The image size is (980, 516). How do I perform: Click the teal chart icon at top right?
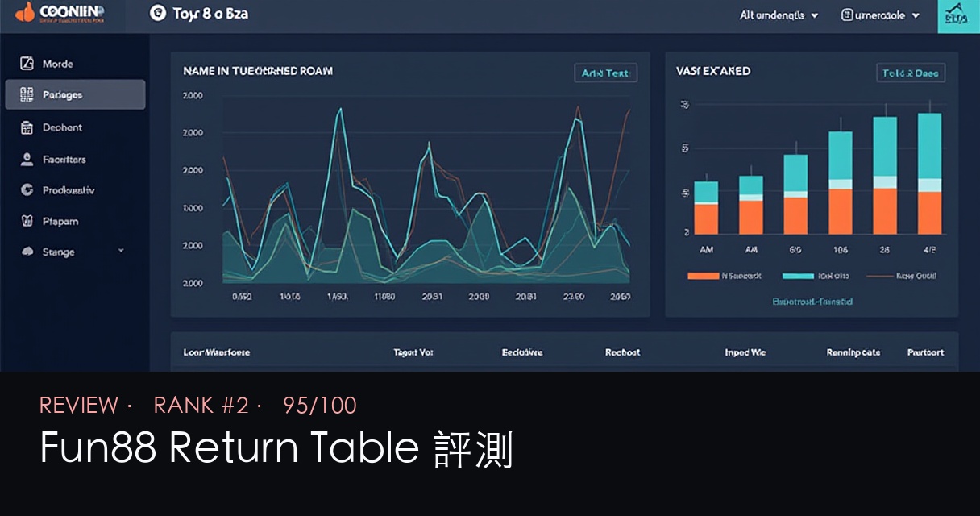(x=957, y=15)
